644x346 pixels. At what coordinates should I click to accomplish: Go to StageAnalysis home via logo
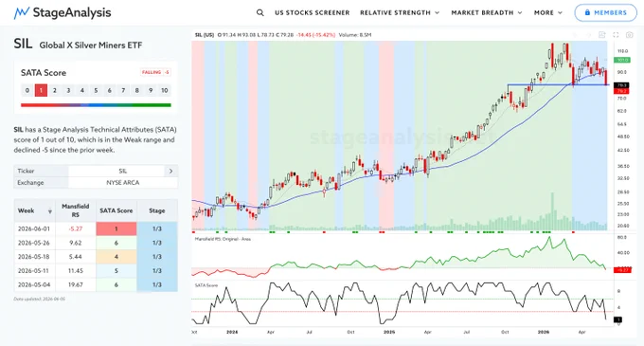pyautogui.click(x=63, y=12)
